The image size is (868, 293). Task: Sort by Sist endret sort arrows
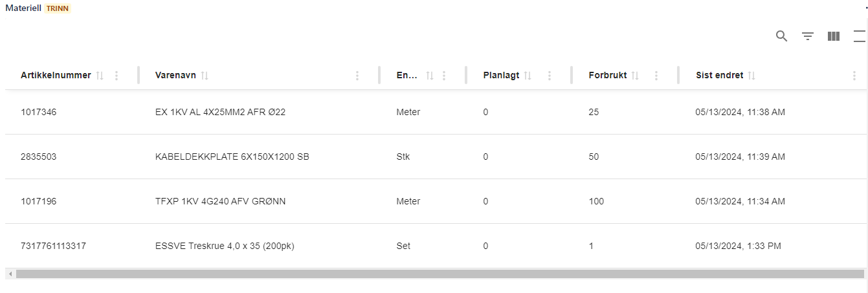751,76
